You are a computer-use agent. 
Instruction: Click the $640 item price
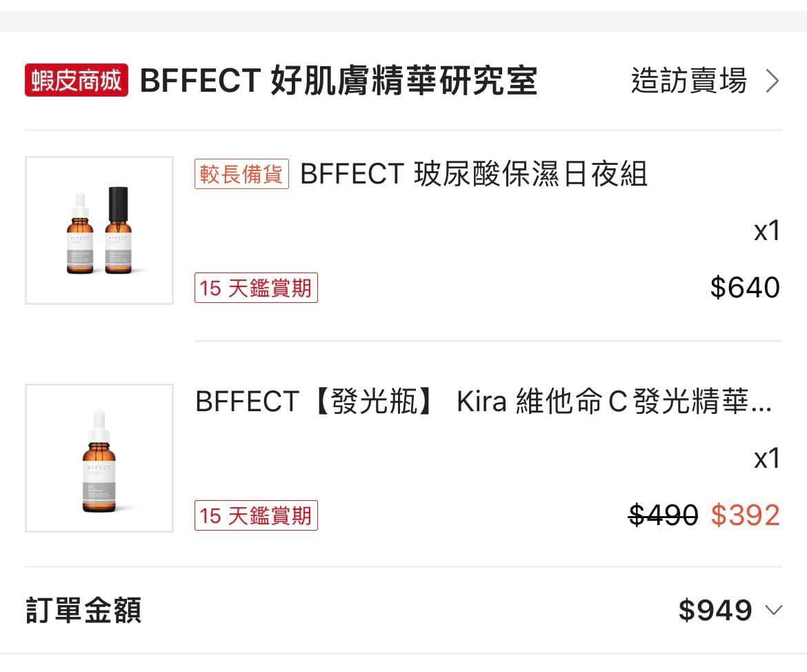point(745,288)
